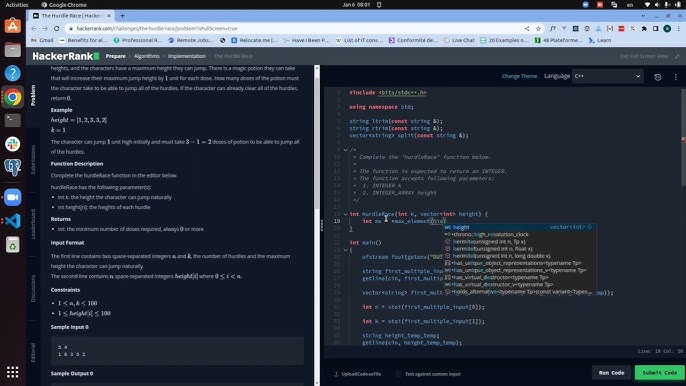The height and width of the screenshot is (386, 686).
Task: Switch to the Submissions side tab
Action: pyautogui.click(x=33, y=159)
